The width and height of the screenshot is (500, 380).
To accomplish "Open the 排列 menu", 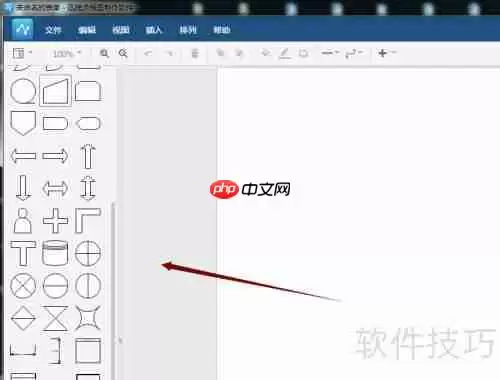I will pyautogui.click(x=188, y=30).
